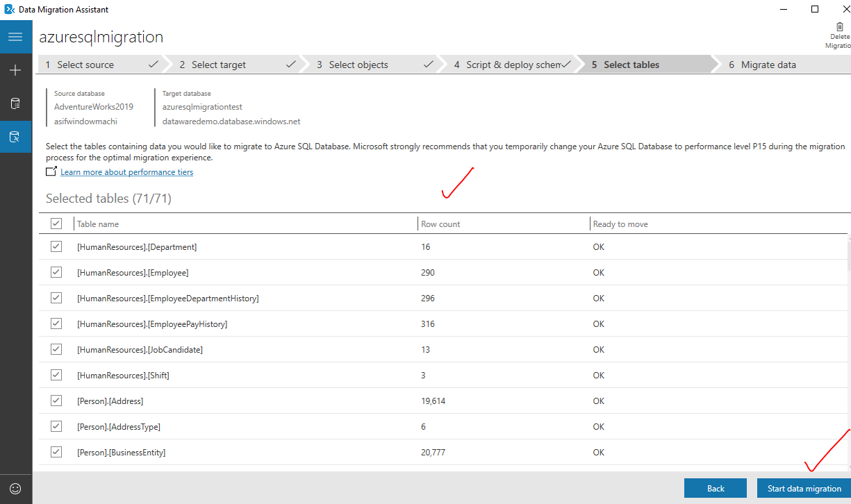Uncheck the [Person].[Address] table checkbox

point(56,401)
